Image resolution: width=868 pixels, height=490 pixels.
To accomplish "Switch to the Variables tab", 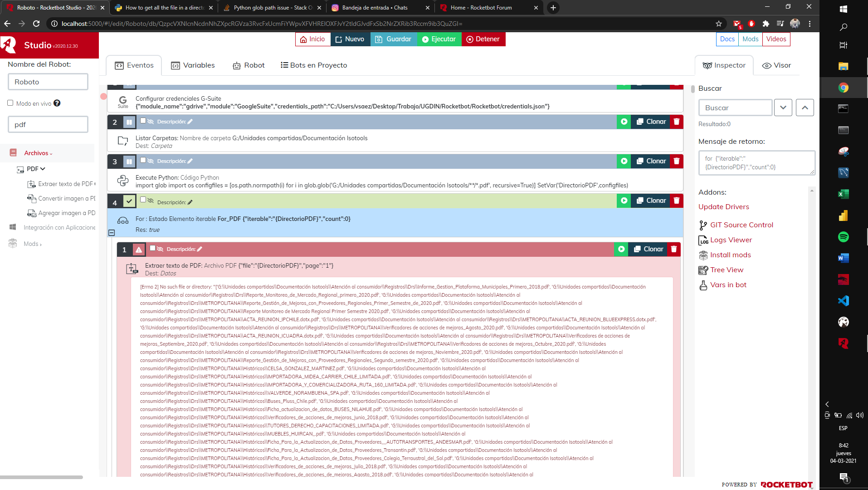I will pyautogui.click(x=193, y=65).
